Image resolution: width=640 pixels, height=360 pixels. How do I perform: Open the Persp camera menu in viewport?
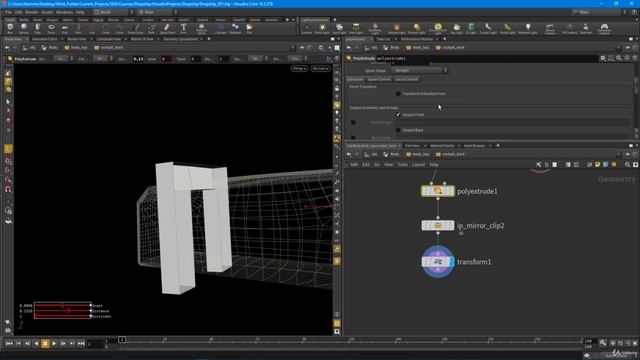(x=299, y=69)
